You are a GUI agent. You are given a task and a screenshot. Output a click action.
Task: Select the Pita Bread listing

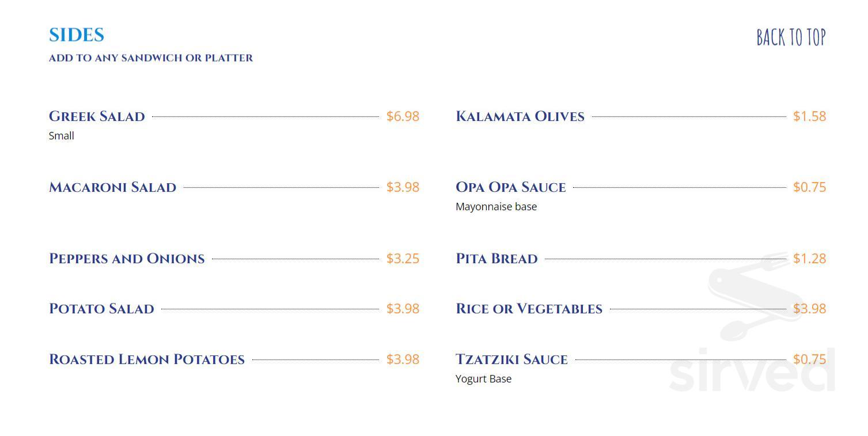click(496, 259)
